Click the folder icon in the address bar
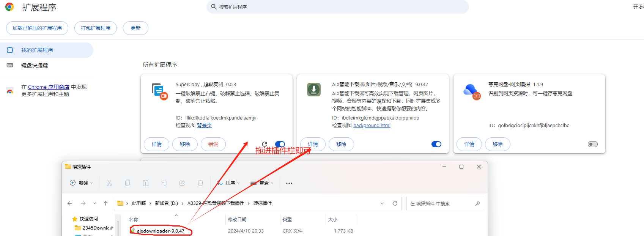 point(120,203)
